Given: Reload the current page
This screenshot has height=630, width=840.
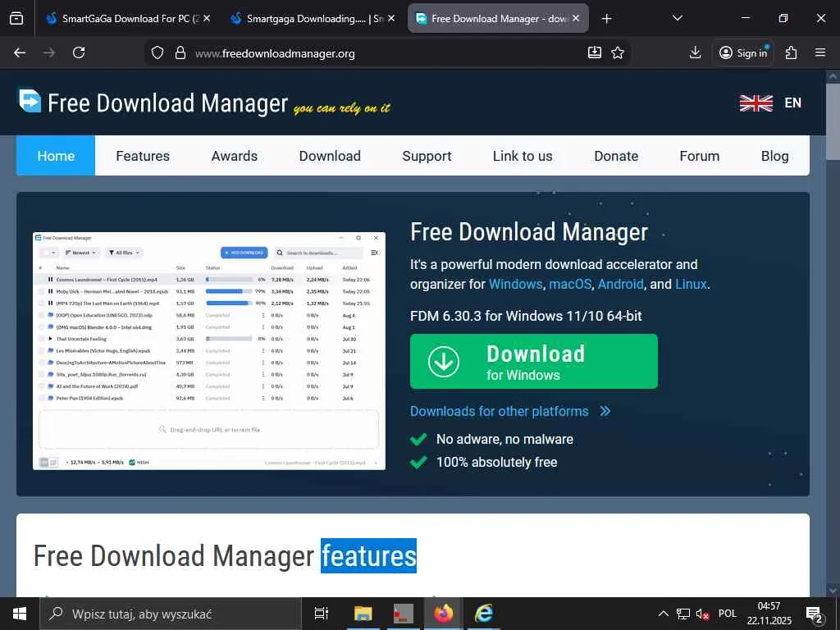Looking at the screenshot, I should pos(79,52).
